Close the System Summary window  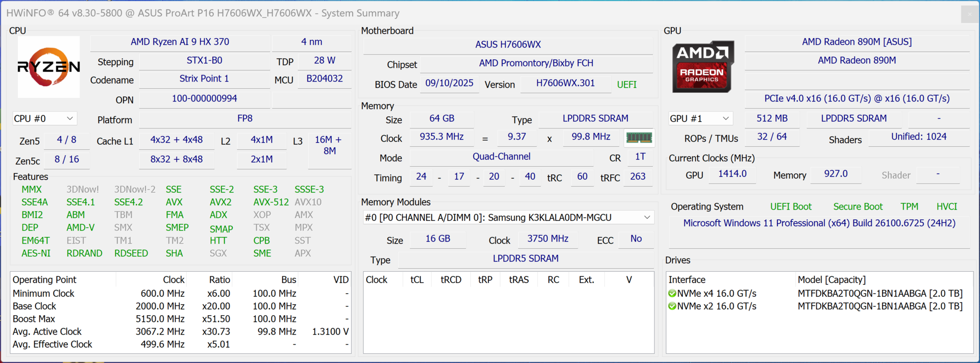coord(969,14)
